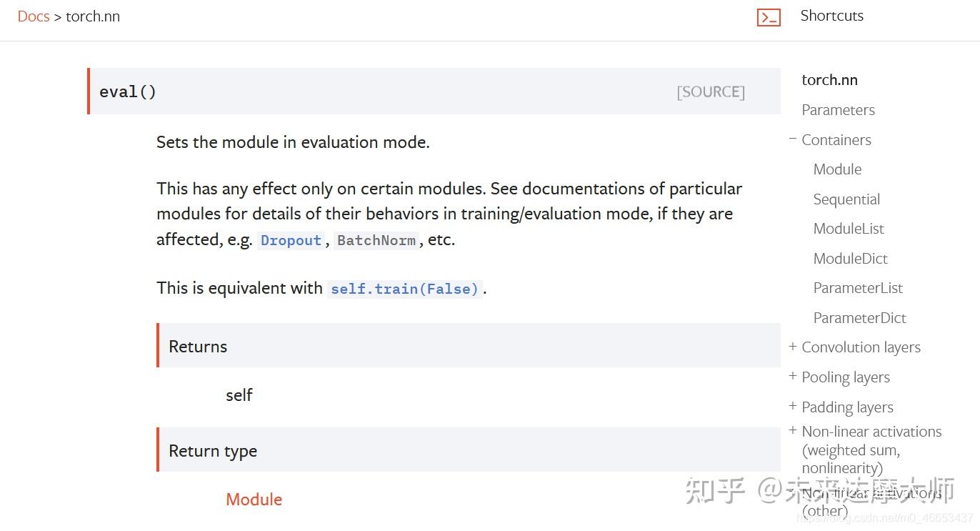Open the BatchNorm documentation link
Viewport: 980px width, 531px height.
(375, 240)
